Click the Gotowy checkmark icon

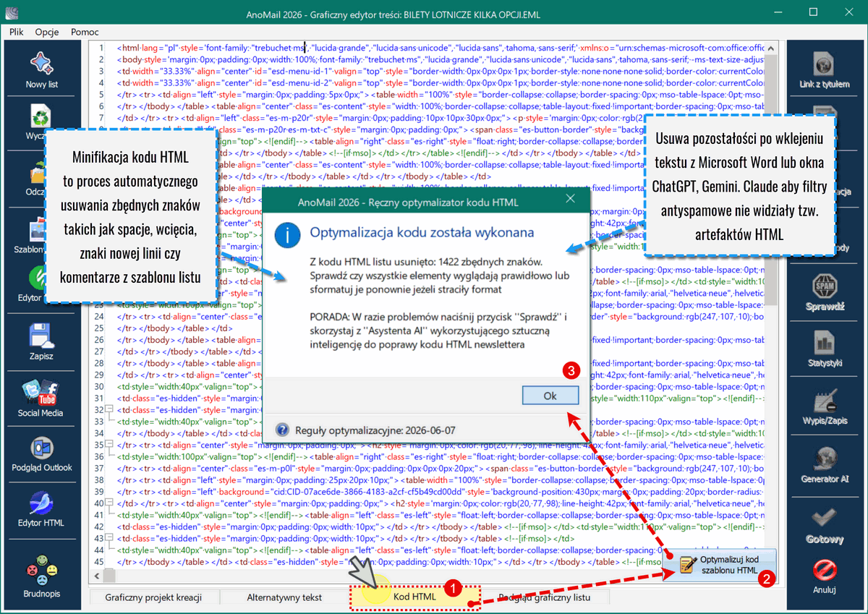(825, 518)
